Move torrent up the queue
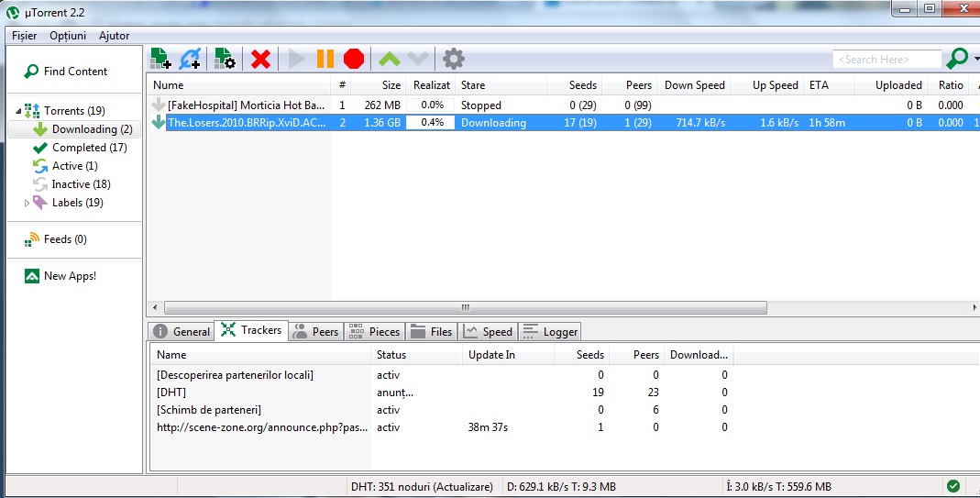The image size is (980, 498). click(x=390, y=60)
